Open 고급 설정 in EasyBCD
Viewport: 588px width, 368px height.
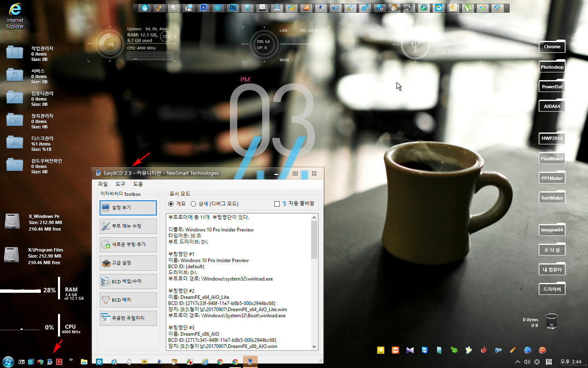coord(128,263)
